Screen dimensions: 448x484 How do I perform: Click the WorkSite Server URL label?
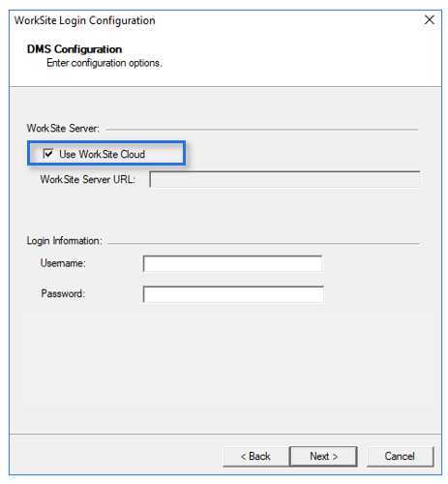(88, 179)
